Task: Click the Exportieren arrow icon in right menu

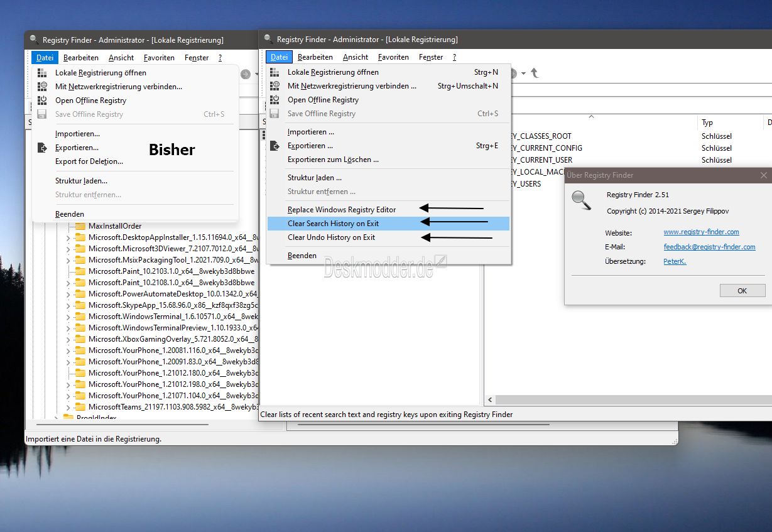Action: click(x=275, y=146)
